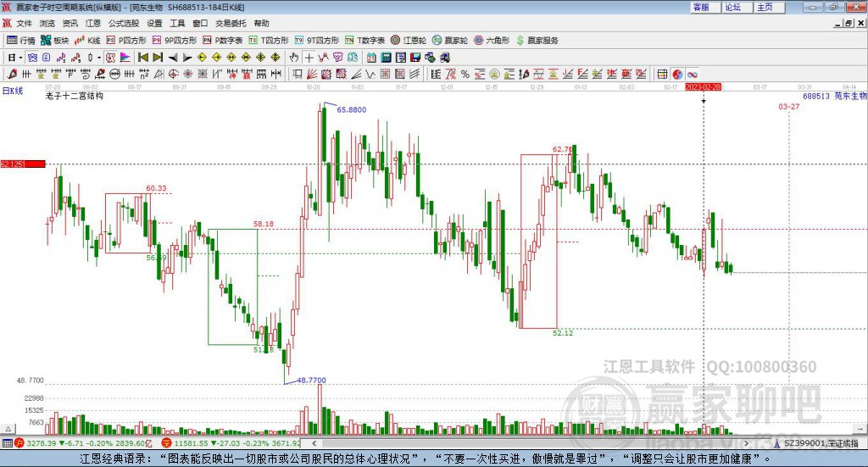Viewport: 868px width, 467px height.
Task: Open the 交易委托 menu
Action: 231,23
